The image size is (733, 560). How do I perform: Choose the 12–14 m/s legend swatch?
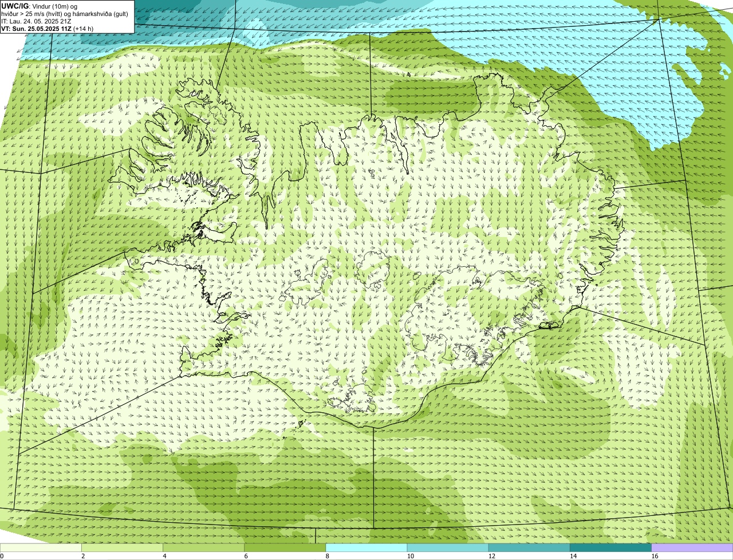529,547
